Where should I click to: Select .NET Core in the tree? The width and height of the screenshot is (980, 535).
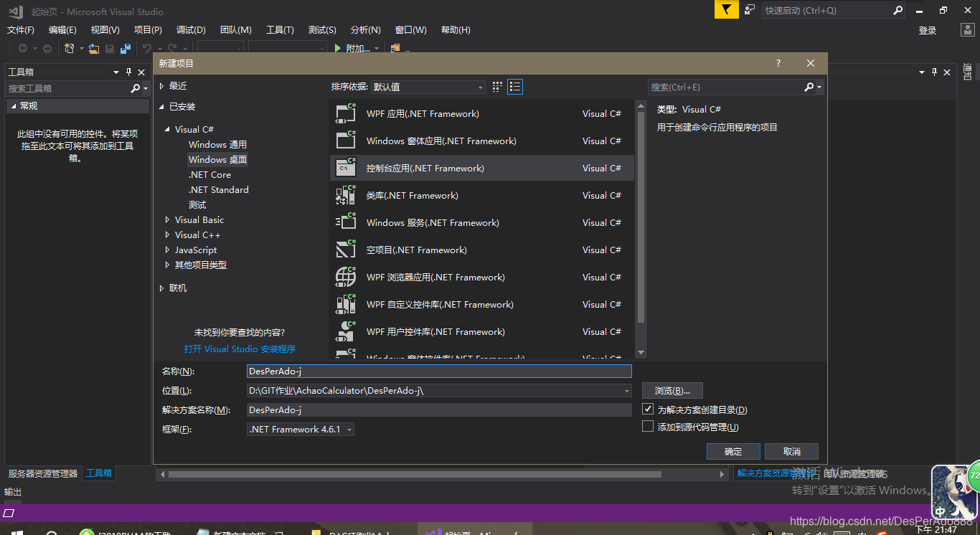coord(209,175)
